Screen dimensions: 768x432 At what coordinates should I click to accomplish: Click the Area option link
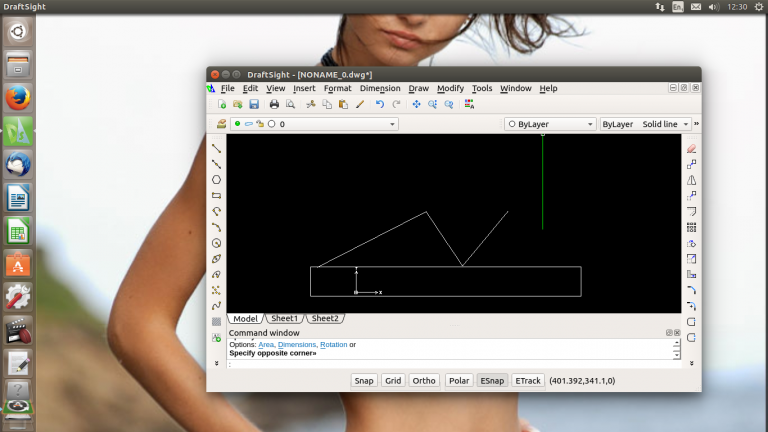(x=266, y=345)
